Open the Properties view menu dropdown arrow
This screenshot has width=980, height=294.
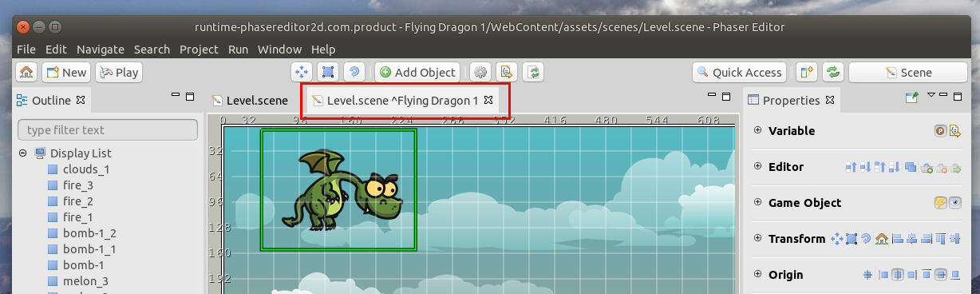click(931, 96)
